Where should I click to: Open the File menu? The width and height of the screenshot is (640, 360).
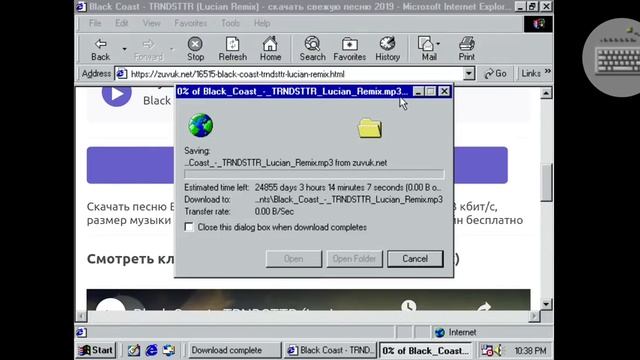(x=95, y=23)
